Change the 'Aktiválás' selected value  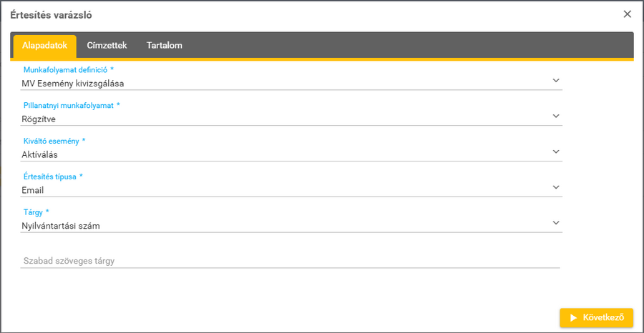tap(286, 154)
